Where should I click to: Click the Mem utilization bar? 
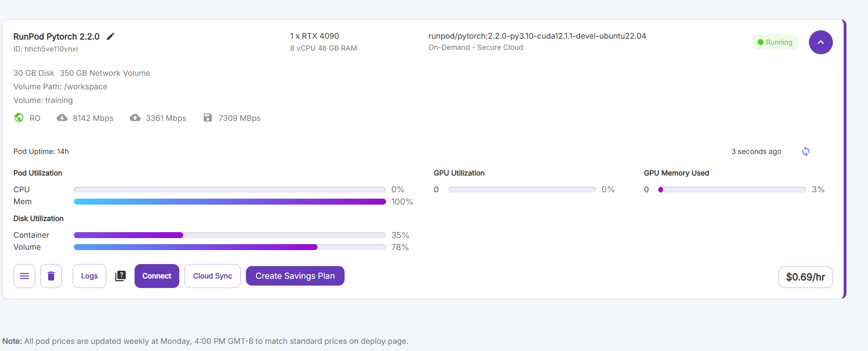tap(230, 202)
